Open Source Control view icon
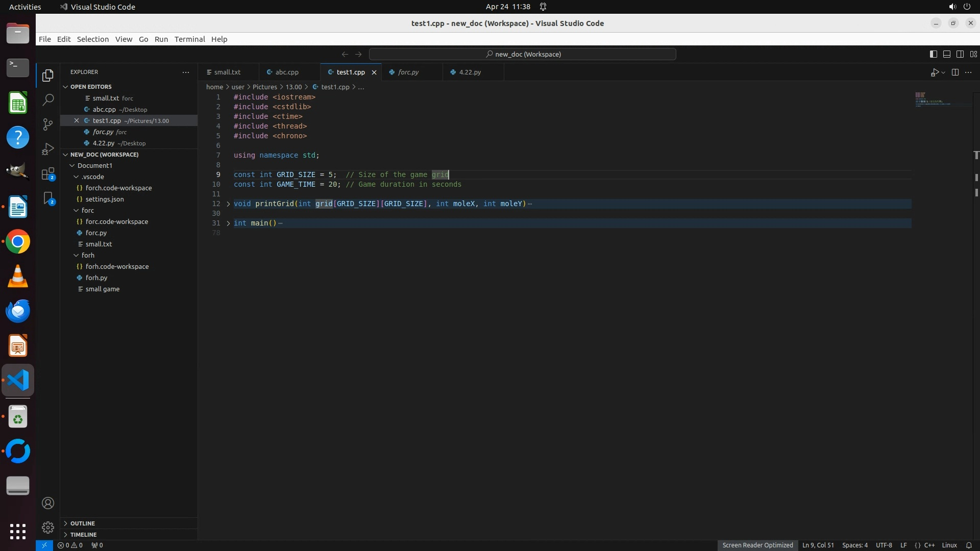Screen dimensions: 980x551 coord(48,124)
